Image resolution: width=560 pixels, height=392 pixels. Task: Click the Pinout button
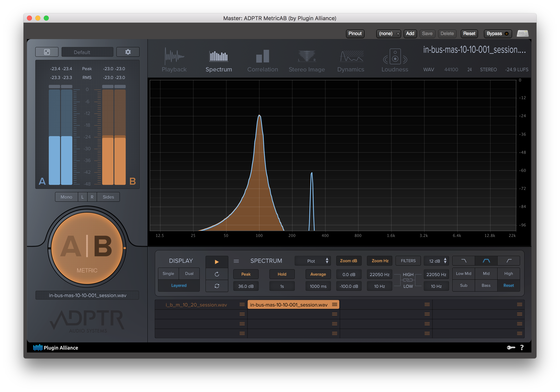pyautogui.click(x=355, y=34)
